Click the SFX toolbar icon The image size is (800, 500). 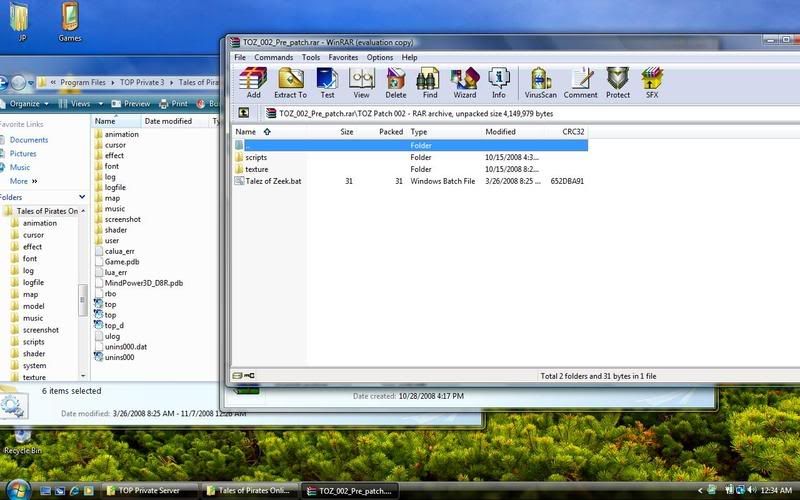click(x=652, y=82)
